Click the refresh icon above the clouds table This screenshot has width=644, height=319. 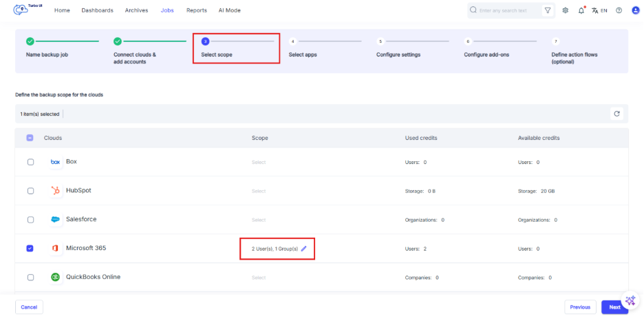(616, 114)
